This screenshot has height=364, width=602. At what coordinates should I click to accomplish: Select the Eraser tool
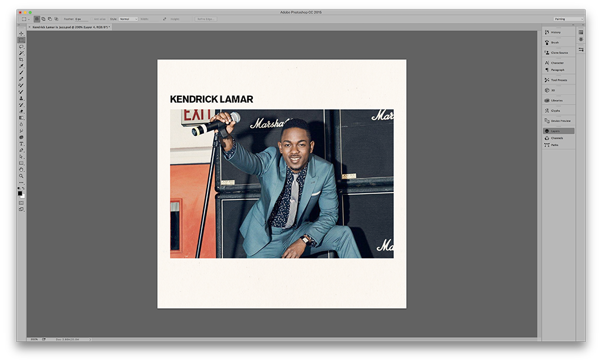(x=22, y=111)
